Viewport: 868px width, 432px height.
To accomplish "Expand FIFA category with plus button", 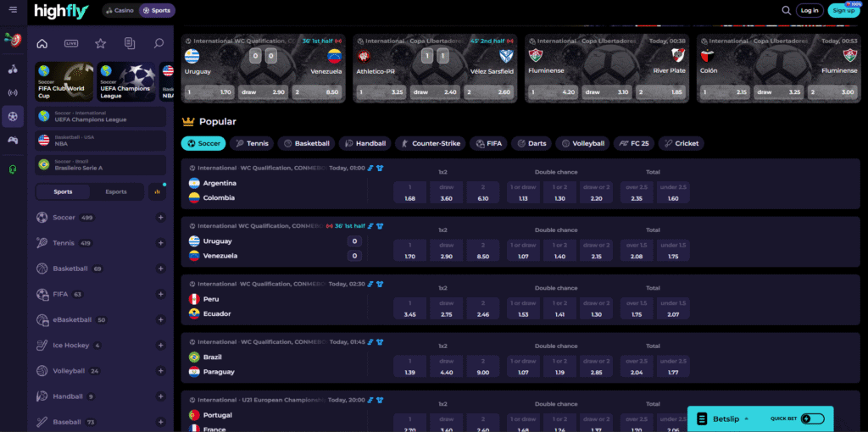I will [x=161, y=294].
